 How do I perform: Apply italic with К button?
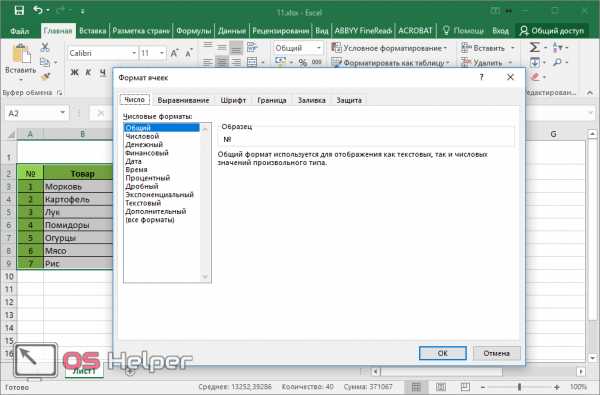click(x=88, y=72)
